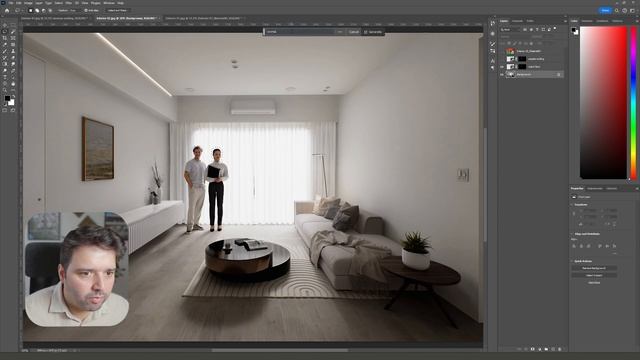The width and height of the screenshot is (640, 360).
Task: Switch to the Swatches tab
Action: [587, 21]
